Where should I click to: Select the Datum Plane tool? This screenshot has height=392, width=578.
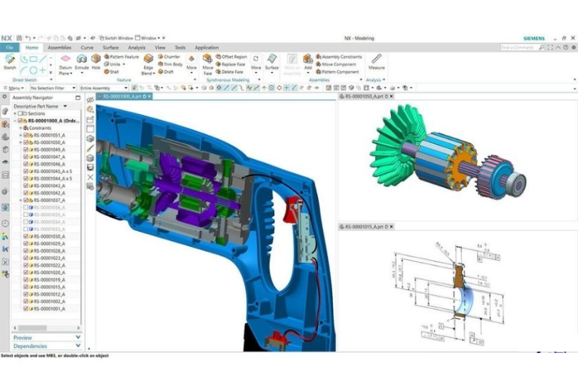[x=65, y=65]
